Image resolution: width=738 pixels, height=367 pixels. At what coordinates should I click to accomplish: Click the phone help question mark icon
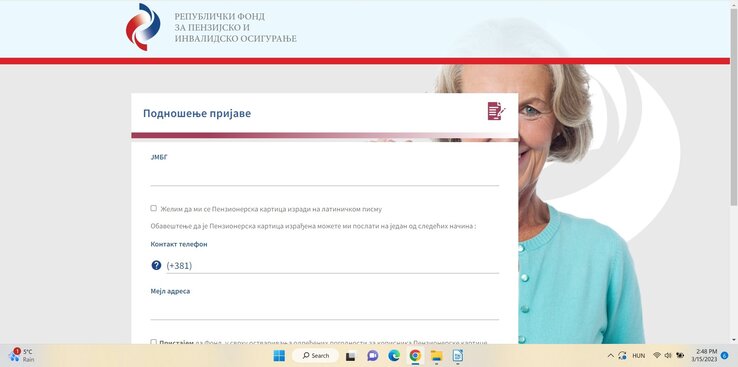click(156, 265)
